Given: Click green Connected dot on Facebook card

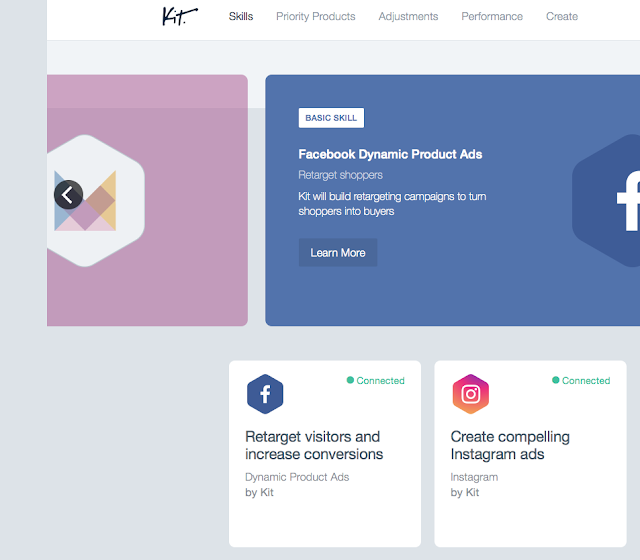Looking at the screenshot, I should point(350,380).
